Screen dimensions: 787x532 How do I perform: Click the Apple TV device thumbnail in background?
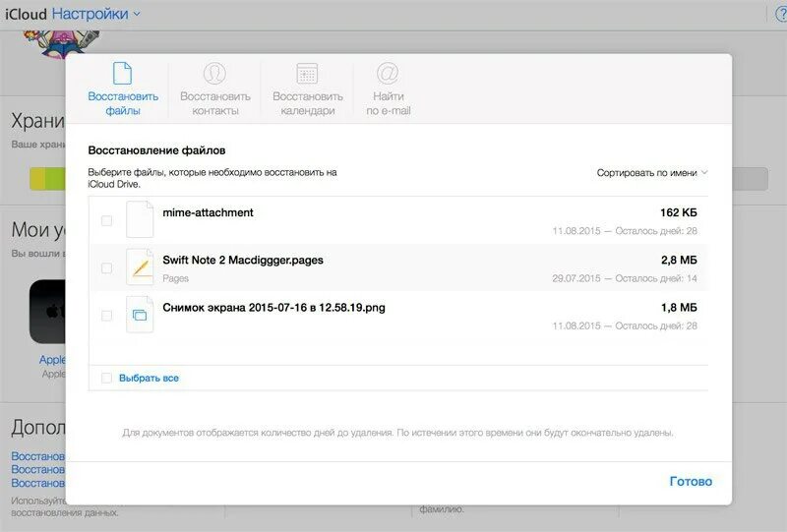(x=47, y=312)
